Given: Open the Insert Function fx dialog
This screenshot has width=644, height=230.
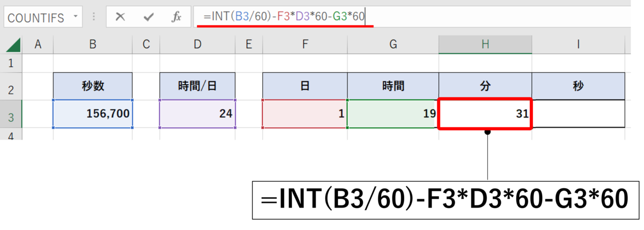Looking at the screenshot, I should [177, 17].
